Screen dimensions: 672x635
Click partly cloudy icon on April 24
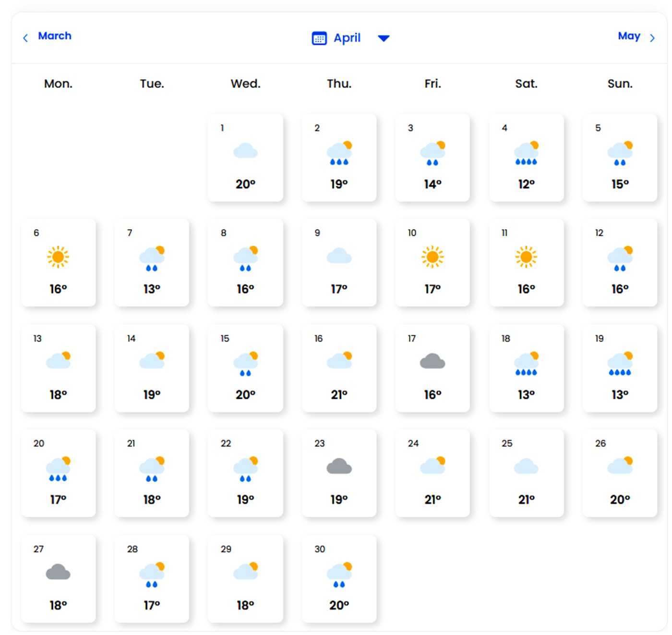click(432, 465)
